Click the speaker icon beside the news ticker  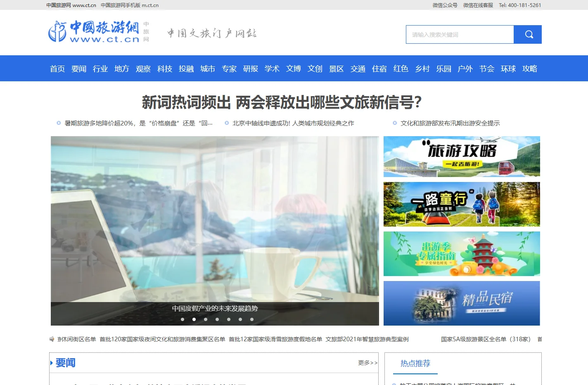(x=52, y=339)
